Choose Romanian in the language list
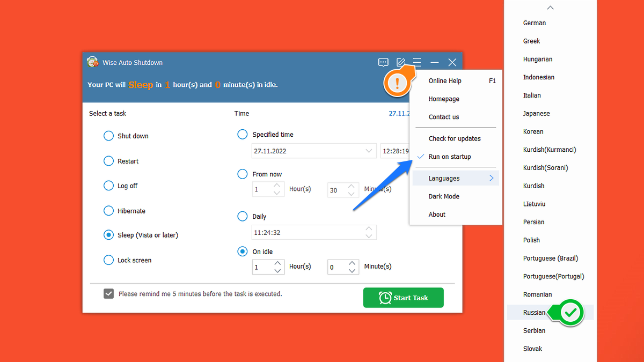The height and width of the screenshot is (362, 644). coord(551,294)
